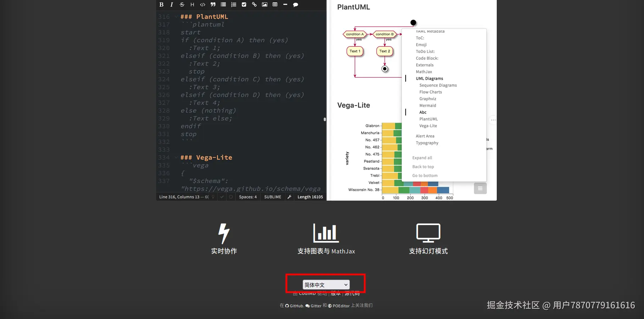Screen dimensions: 644x319
Task: Insert horizontal rule with the dash icon
Action: (285, 5)
